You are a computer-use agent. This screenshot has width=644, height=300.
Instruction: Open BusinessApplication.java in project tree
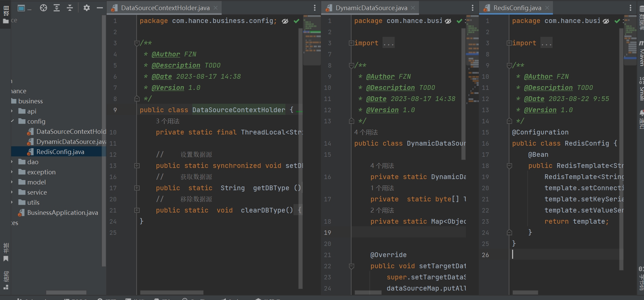pos(58,212)
